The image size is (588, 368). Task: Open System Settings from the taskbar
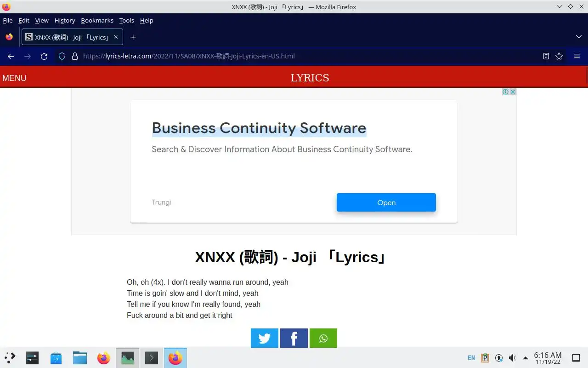click(32, 358)
